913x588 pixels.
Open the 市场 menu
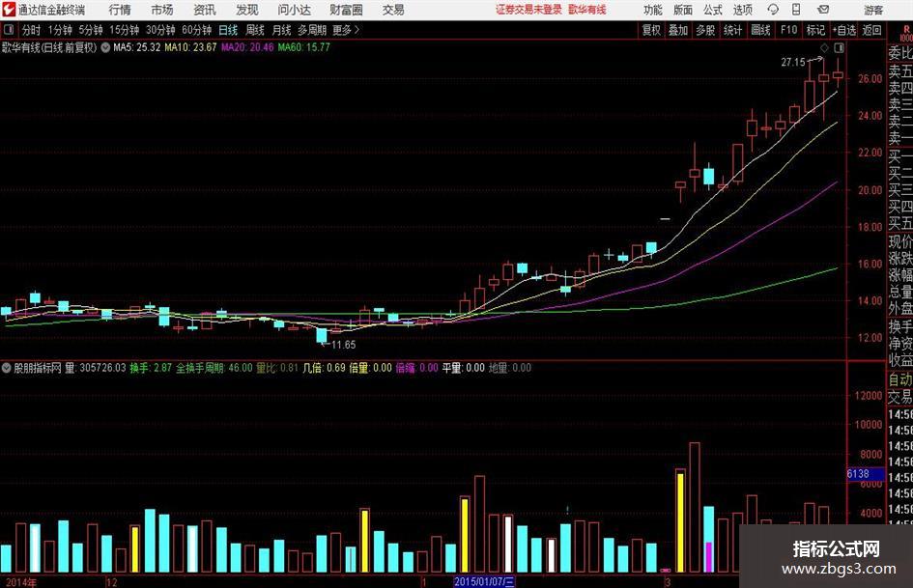point(162,10)
